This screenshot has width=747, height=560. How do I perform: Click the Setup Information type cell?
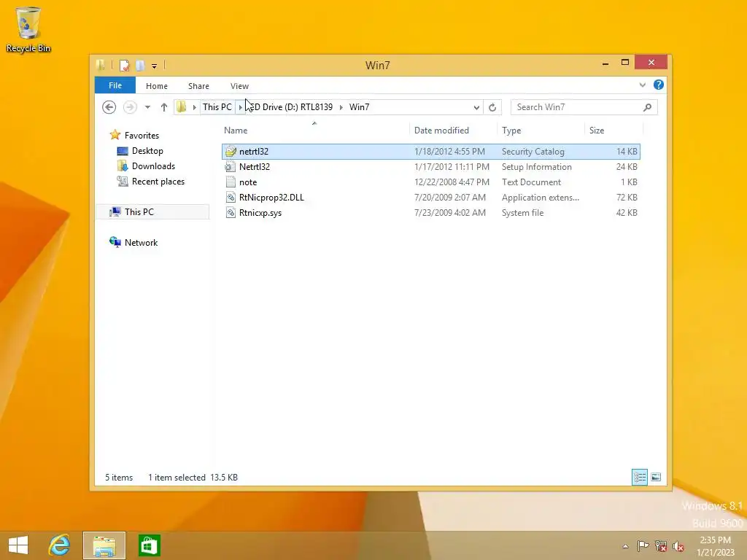pos(536,167)
